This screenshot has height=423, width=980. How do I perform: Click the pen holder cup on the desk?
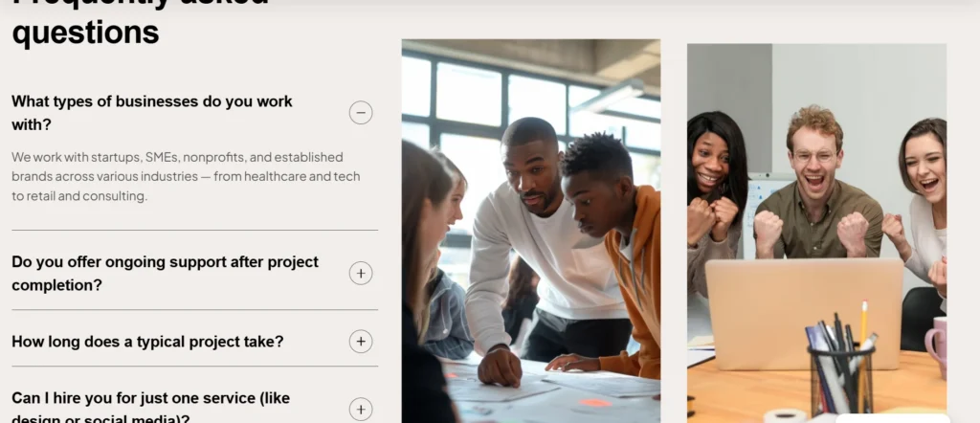pyautogui.click(x=840, y=381)
